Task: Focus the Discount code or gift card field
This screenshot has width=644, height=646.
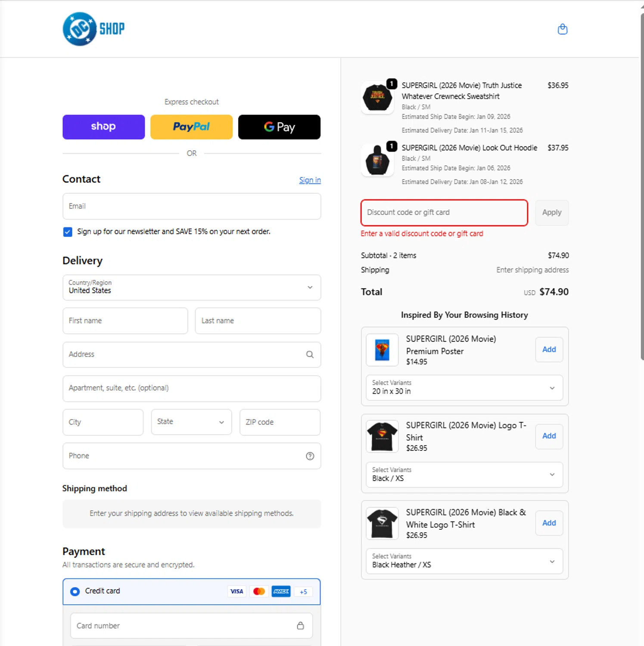Action: click(x=444, y=212)
